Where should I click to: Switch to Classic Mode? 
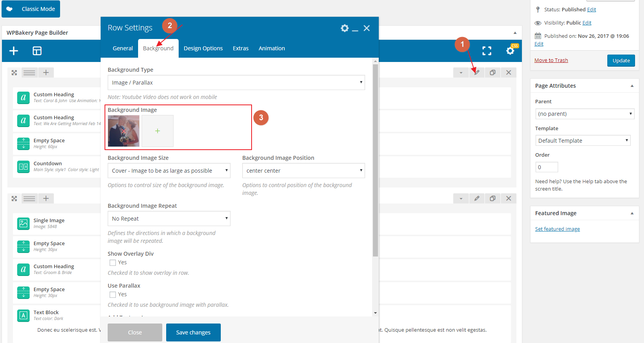[x=31, y=9]
